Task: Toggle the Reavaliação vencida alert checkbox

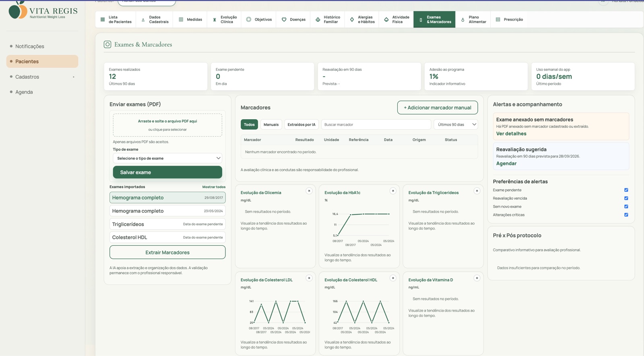Action: 626,198
